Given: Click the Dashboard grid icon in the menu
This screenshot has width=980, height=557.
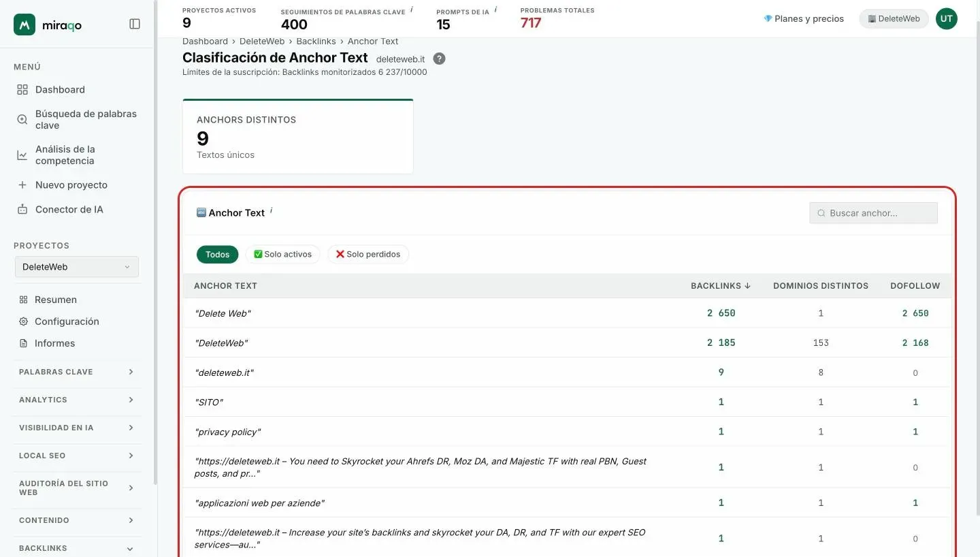Looking at the screenshot, I should pyautogui.click(x=22, y=90).
